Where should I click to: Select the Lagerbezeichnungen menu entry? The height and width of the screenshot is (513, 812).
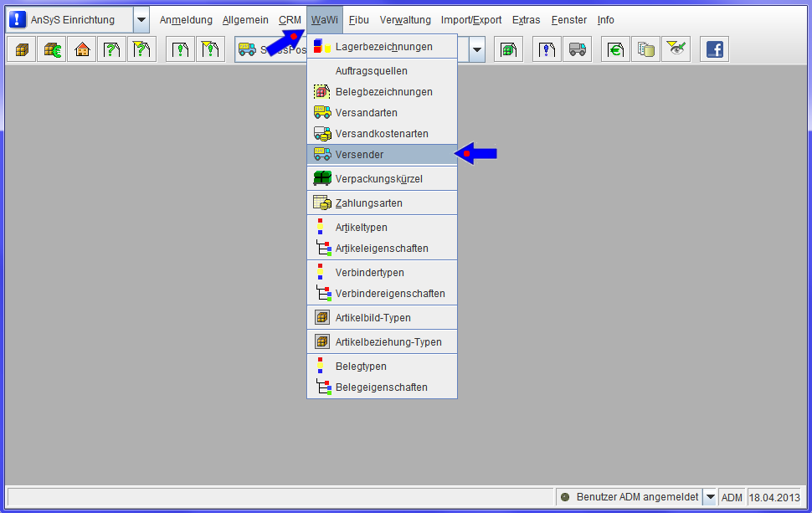click(382, 47)
